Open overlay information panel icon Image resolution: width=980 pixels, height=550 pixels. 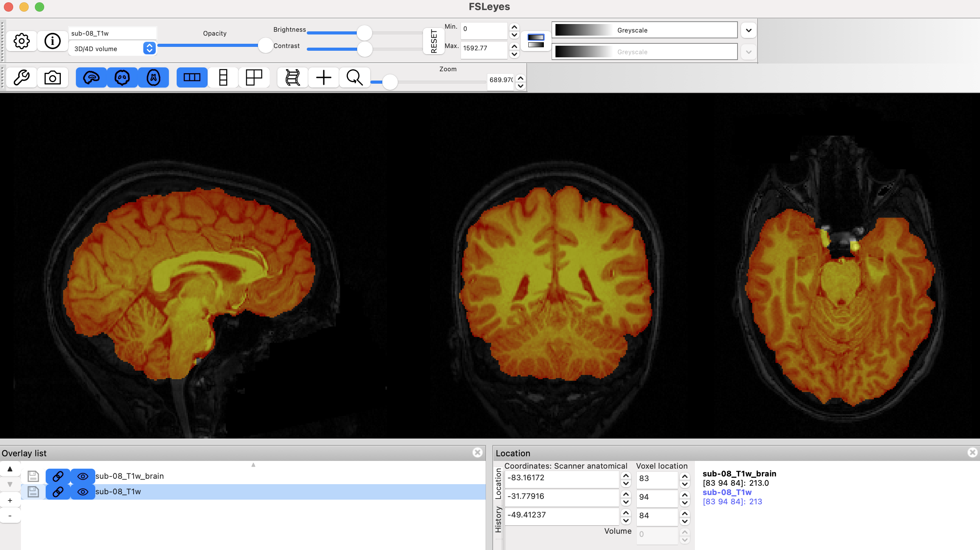click(x=53, y=41)
